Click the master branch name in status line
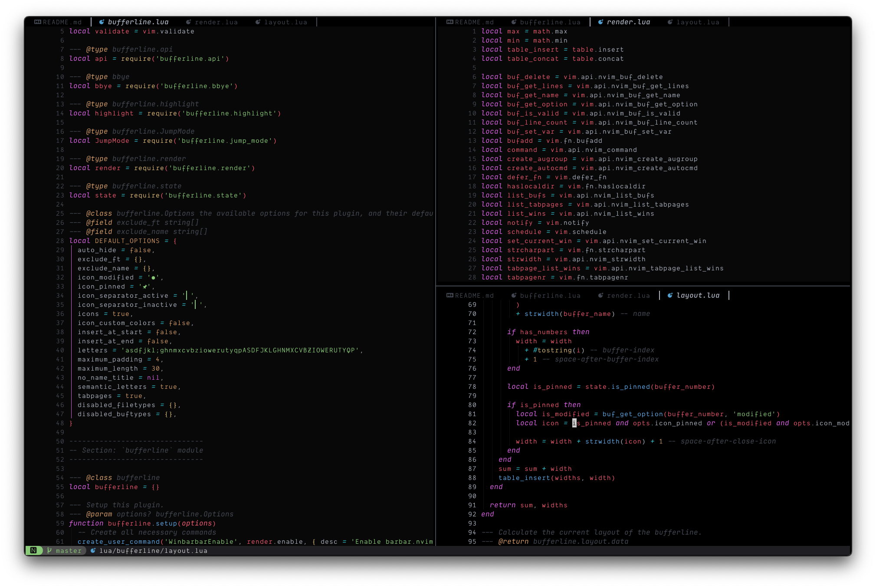876x588 pixels. coord(69,551)
